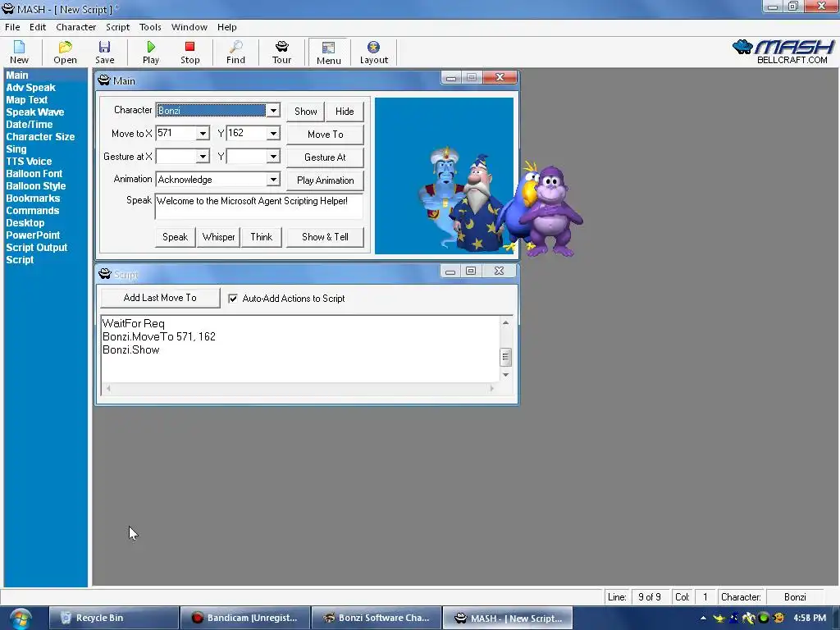Expand the Gesture at Y dropdown

coord(273,157)
